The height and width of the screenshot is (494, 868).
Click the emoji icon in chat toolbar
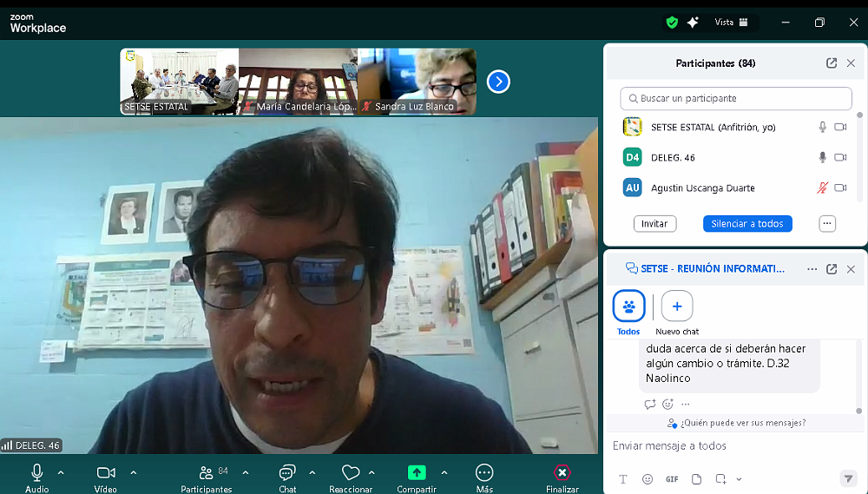click(648, 479)
